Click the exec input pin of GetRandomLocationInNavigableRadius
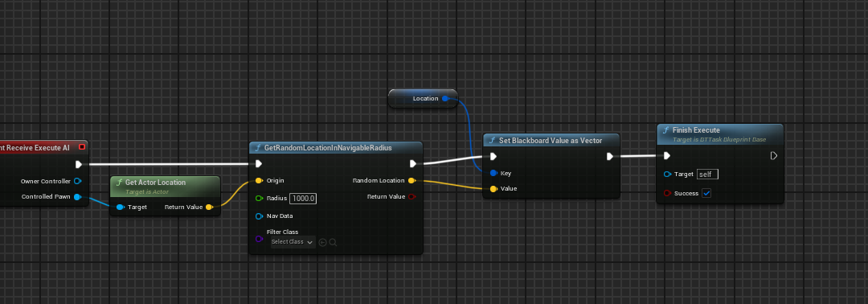The image size is (868, 304). pyautogui.click(x=259, y=163)
